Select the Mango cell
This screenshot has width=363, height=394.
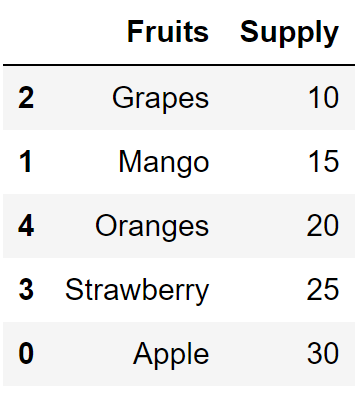164,162
